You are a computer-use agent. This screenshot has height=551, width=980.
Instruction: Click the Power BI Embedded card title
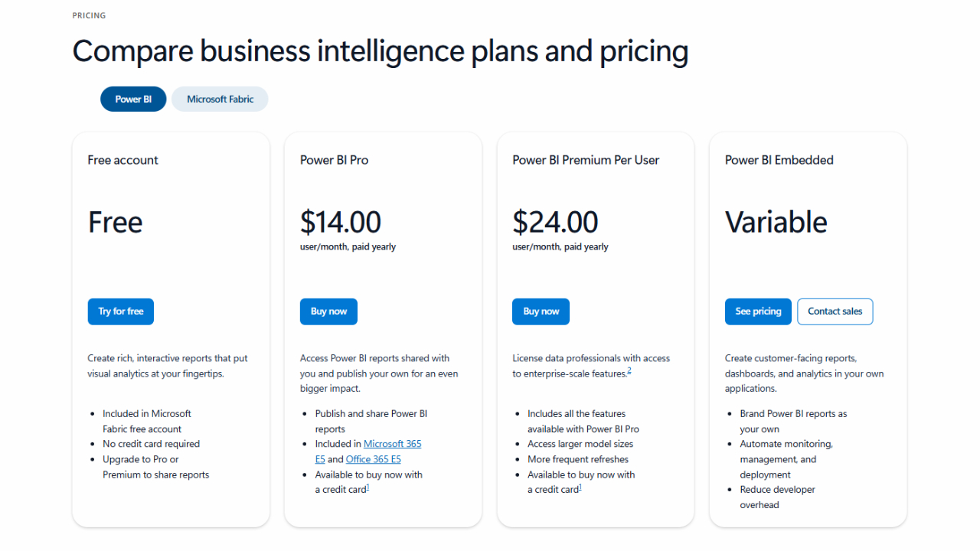pyautogui.click(x=779, y=160)
